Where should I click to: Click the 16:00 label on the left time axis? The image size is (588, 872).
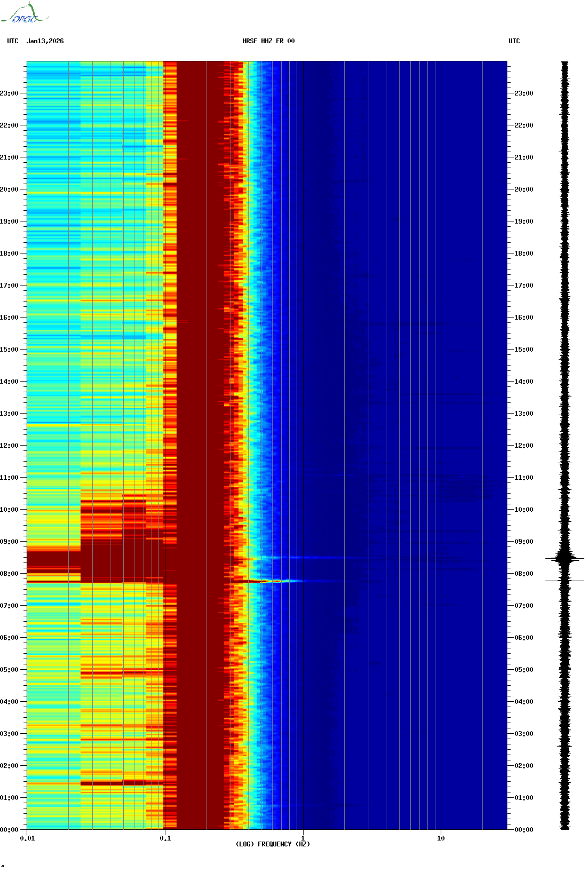click(x=9, y=318)
